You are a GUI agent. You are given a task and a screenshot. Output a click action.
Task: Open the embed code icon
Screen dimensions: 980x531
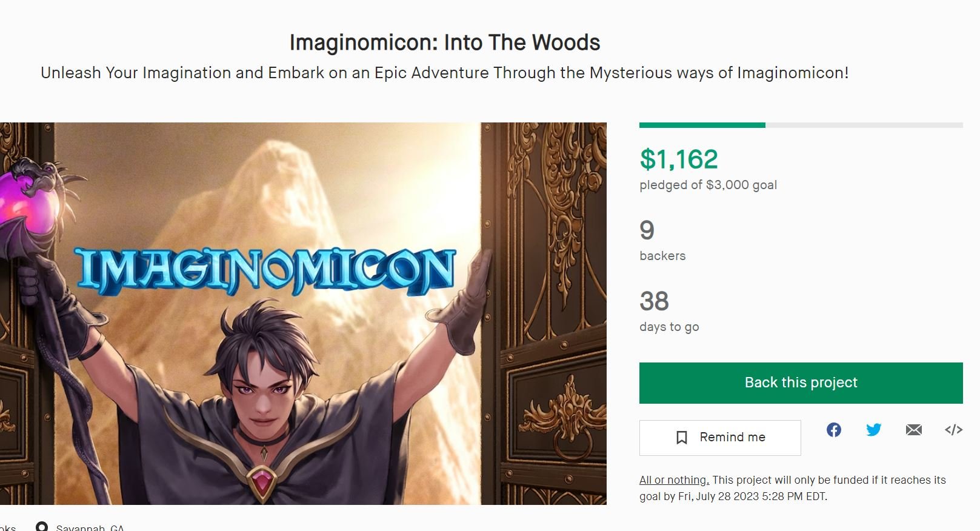point(953,430)
